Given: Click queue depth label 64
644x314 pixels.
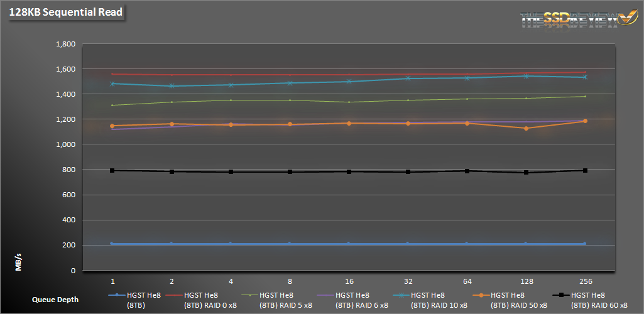Looking at the screenshot, I should pyautogui.click(x=467, y=281).
